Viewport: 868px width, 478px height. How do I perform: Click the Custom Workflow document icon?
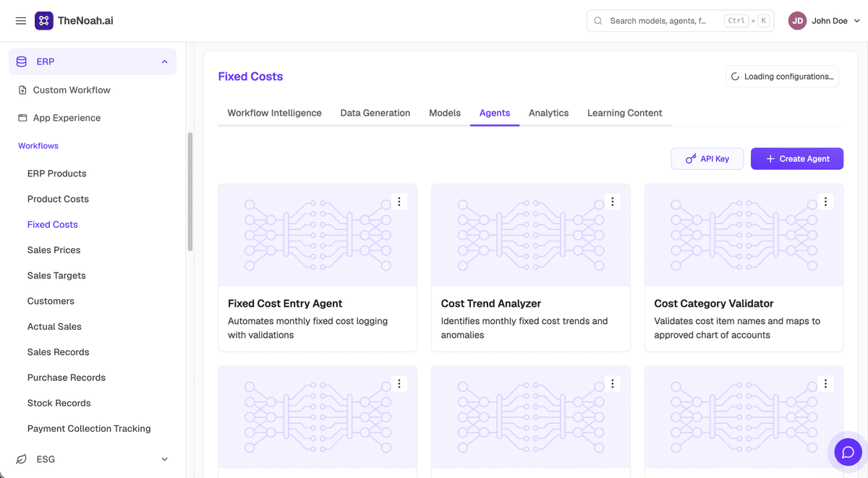(x=22, y=90)
